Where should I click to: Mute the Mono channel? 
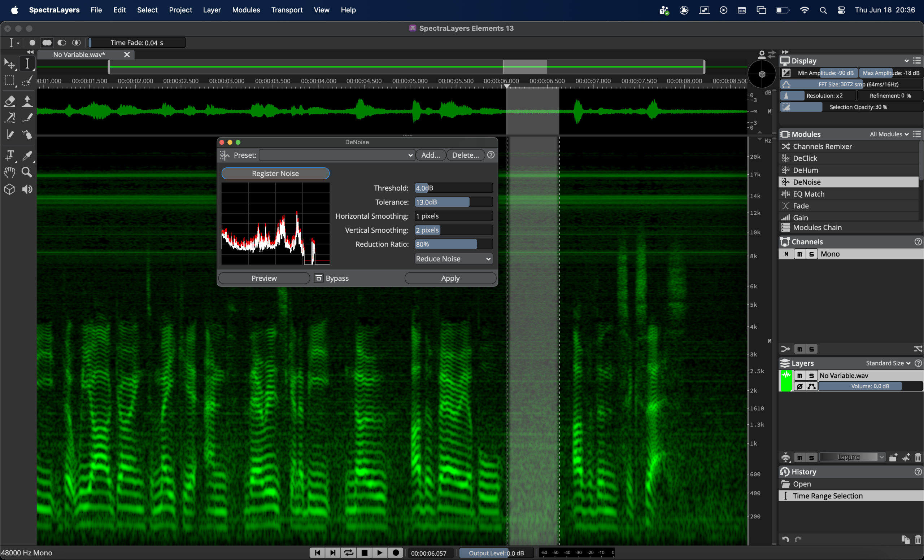pos(800,254)
